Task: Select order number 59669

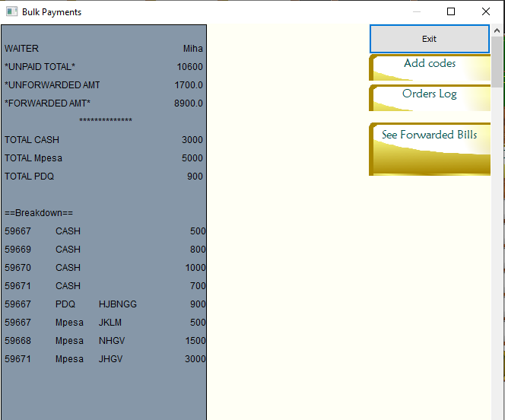Action: click(x=17, y=250)
